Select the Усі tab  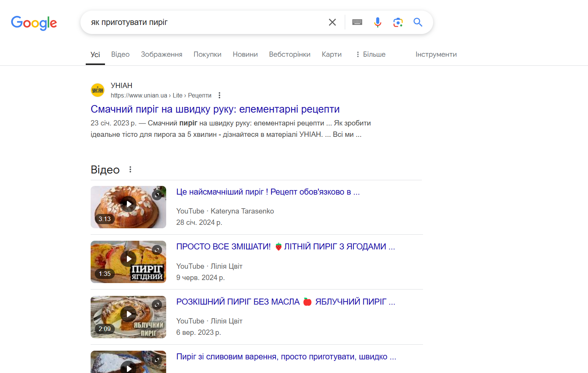pyautogui.click(x=95, y=54)
